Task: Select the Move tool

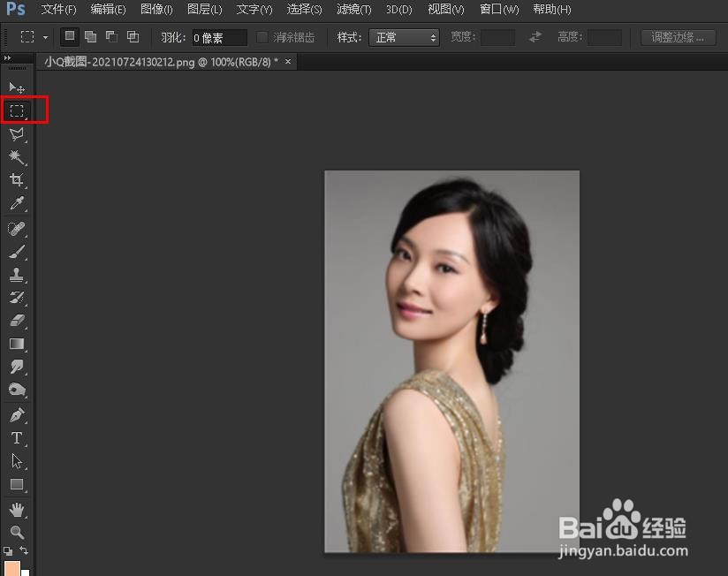Action: (x=16, y=87)
